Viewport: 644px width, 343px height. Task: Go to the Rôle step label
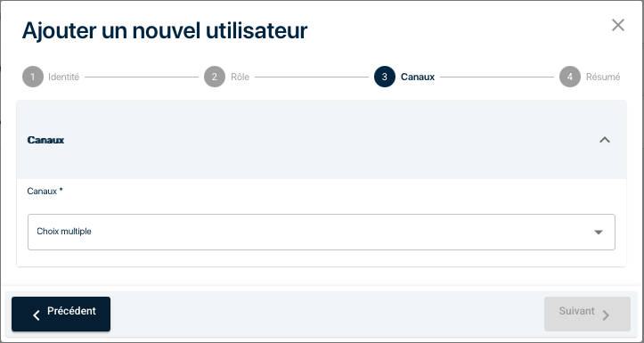tap(240, 77)
